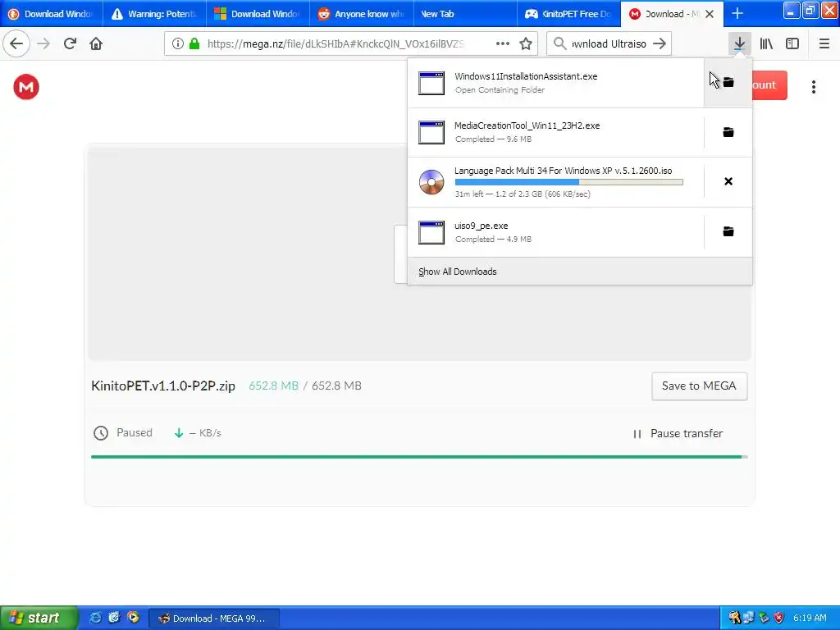Click the green padlock security icon
The image size is (840, 630).
194,44
